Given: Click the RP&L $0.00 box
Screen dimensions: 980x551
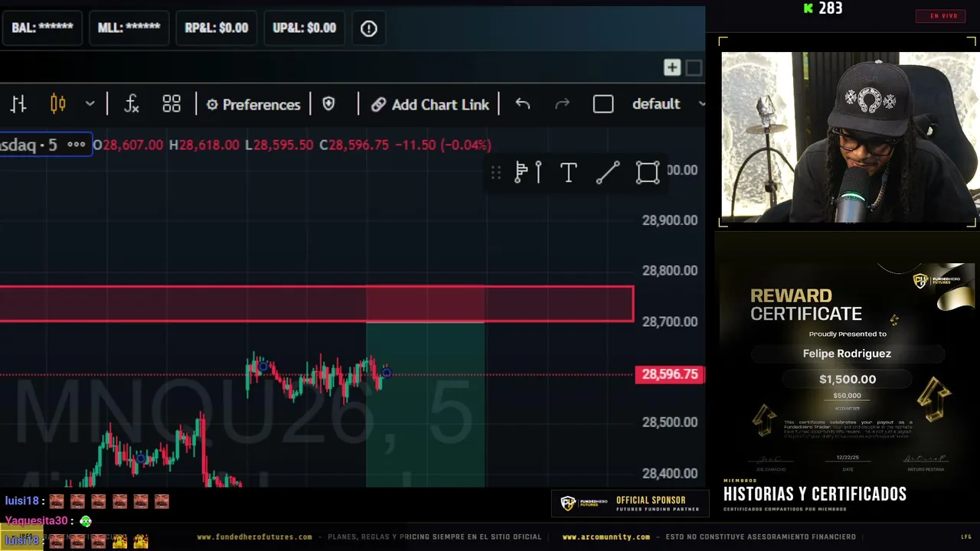Looking at the screenshot, I should click(x=217, y=28).
